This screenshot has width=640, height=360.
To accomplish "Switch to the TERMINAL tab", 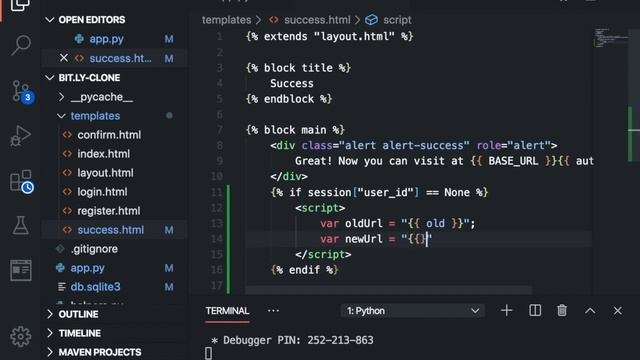I will click(x=227, y=311).
